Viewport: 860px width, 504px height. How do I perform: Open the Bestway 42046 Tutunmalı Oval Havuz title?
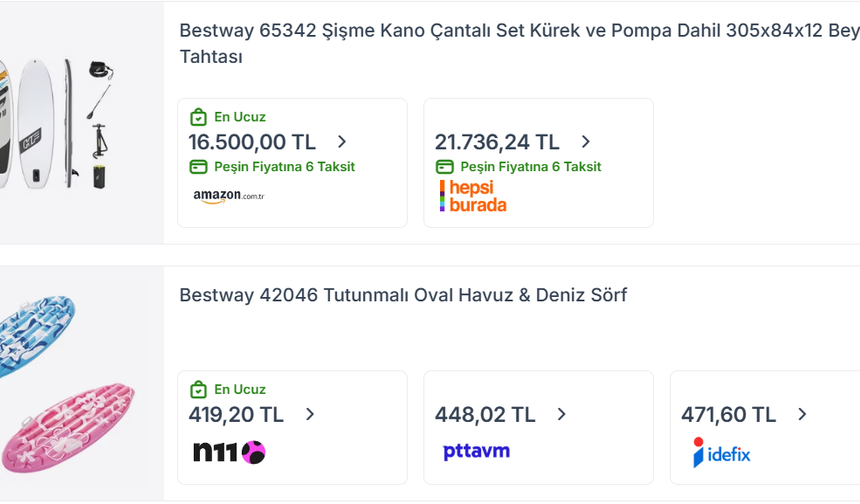[403, 296]
